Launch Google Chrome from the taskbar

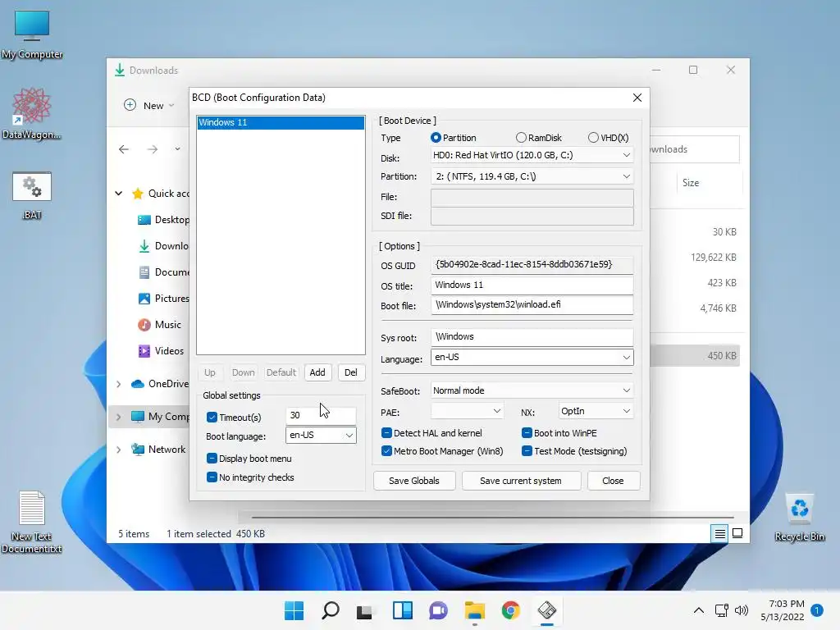510,610
